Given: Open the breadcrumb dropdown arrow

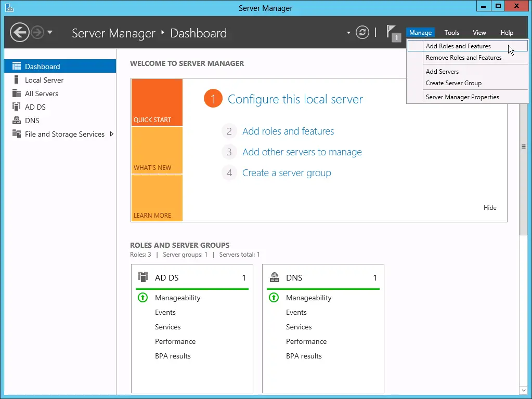Looking at the screenshot, I should [348, 32].
